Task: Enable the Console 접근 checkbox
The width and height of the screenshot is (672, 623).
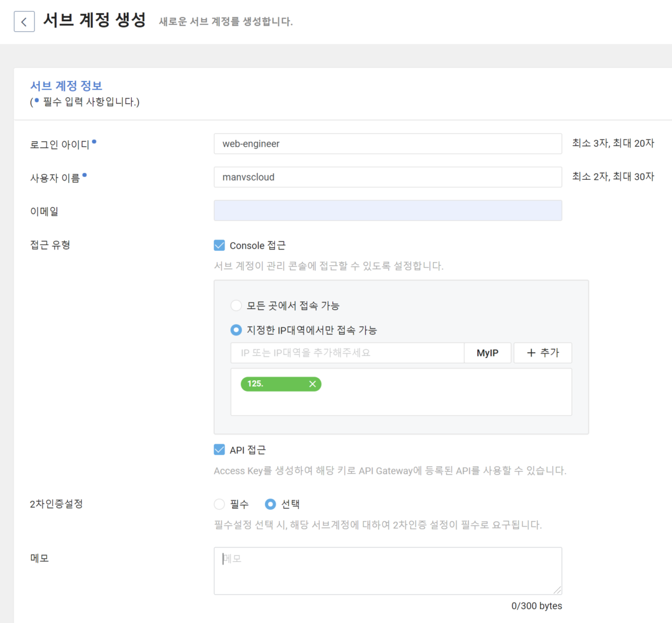Action: (x=219, y=245)
